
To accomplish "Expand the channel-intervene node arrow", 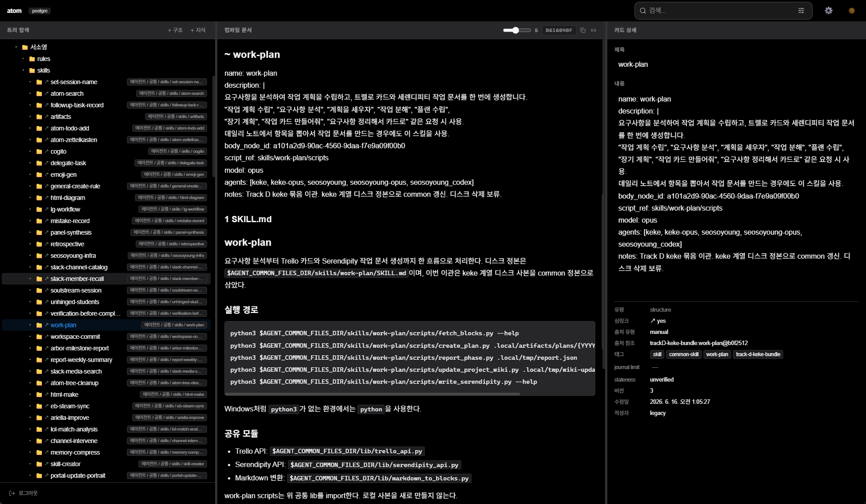I will [30, 441].
